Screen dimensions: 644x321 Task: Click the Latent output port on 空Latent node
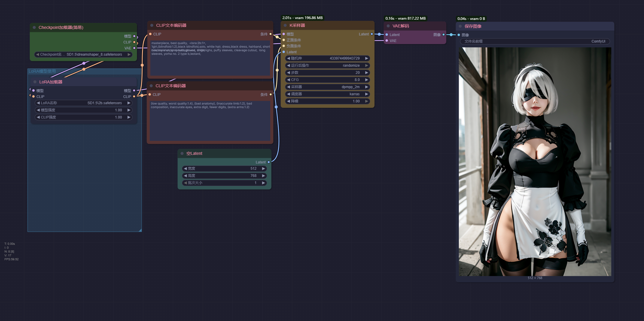coord(269,162)
